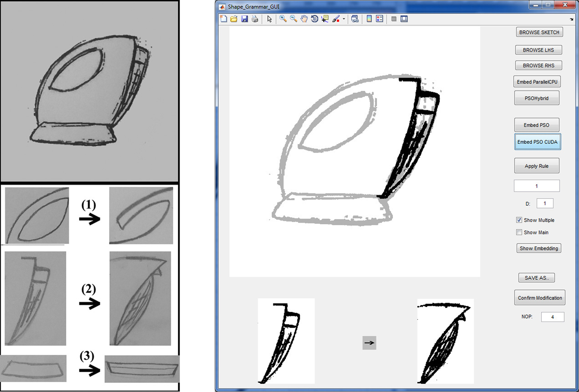Viewport: 579px width, 392px height.
Task: Click the Print Figure icon
Action: pyautogui.click(x=255, y=19)
